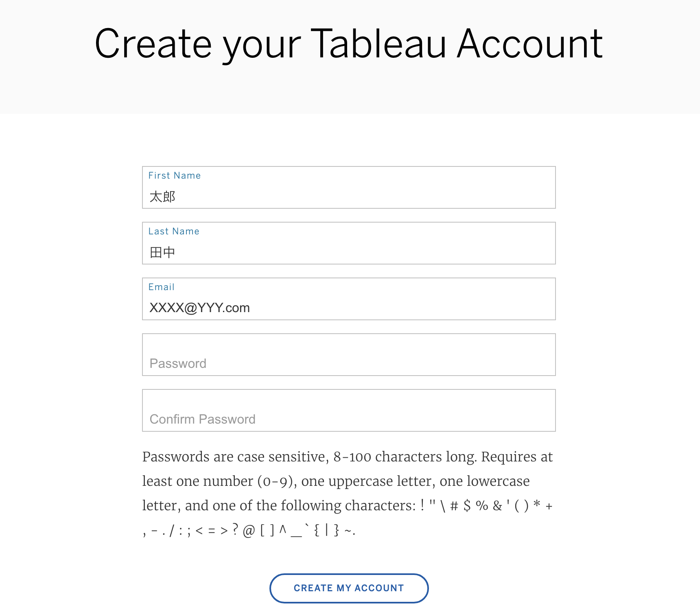700x612 pixels.
Task: Click the last line of special characters
Action: tap(249, 530)
